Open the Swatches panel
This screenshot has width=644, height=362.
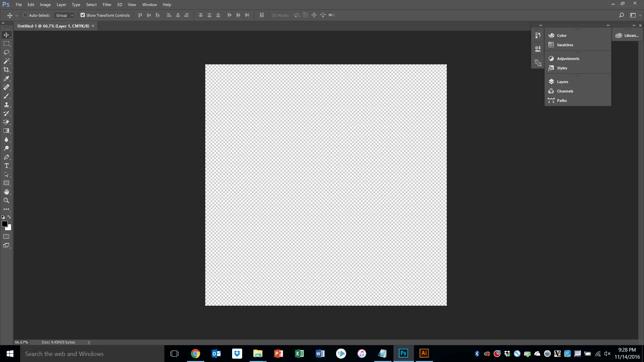pos(565,45)
